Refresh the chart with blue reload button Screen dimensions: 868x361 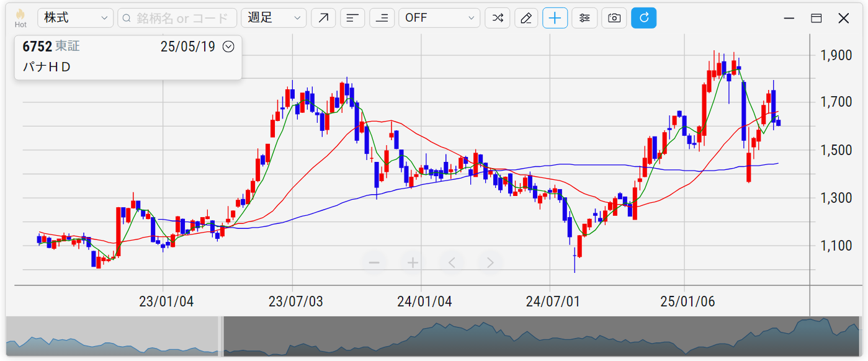(643, 18)
